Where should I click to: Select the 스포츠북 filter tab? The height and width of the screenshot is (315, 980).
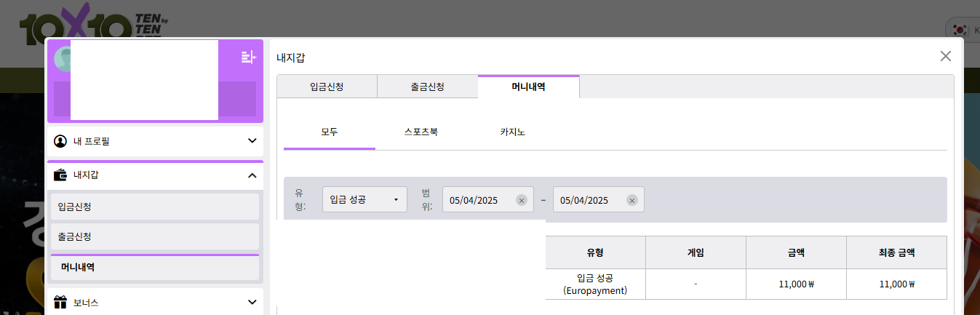tap(421, 132)
